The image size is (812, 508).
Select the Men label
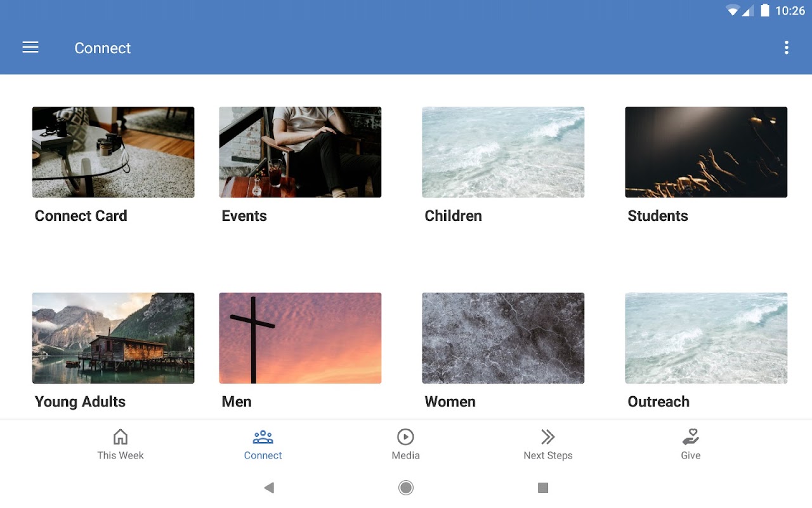(x=237, y=402)
